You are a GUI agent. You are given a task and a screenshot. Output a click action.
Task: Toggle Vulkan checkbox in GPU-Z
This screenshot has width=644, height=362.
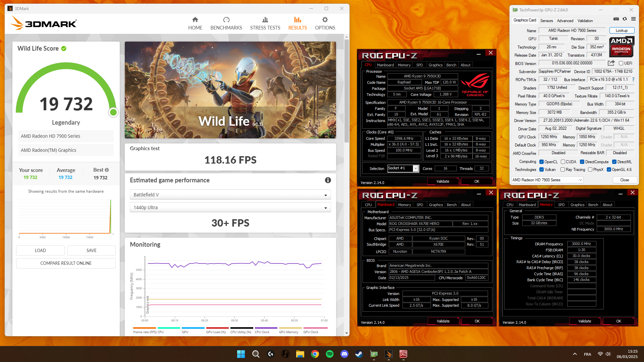pos(541,170)
